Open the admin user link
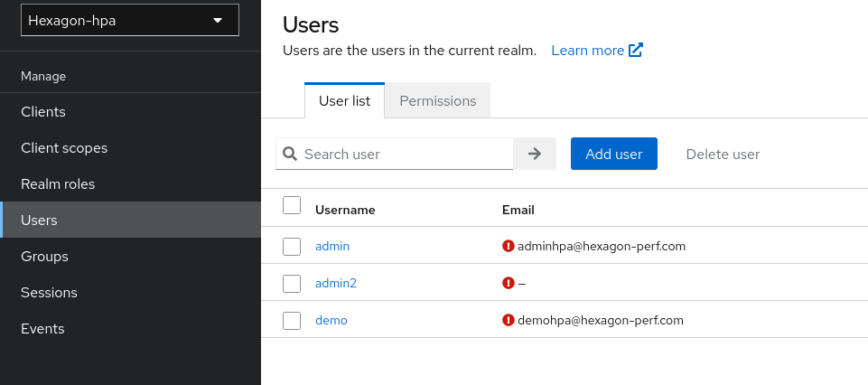Screen dimensions: 868x385 (x=332, y=246)
